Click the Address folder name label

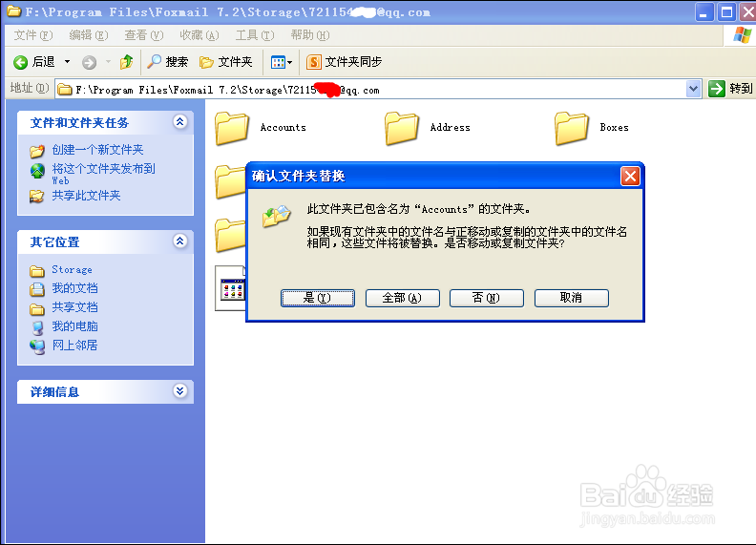coord(450,127)
